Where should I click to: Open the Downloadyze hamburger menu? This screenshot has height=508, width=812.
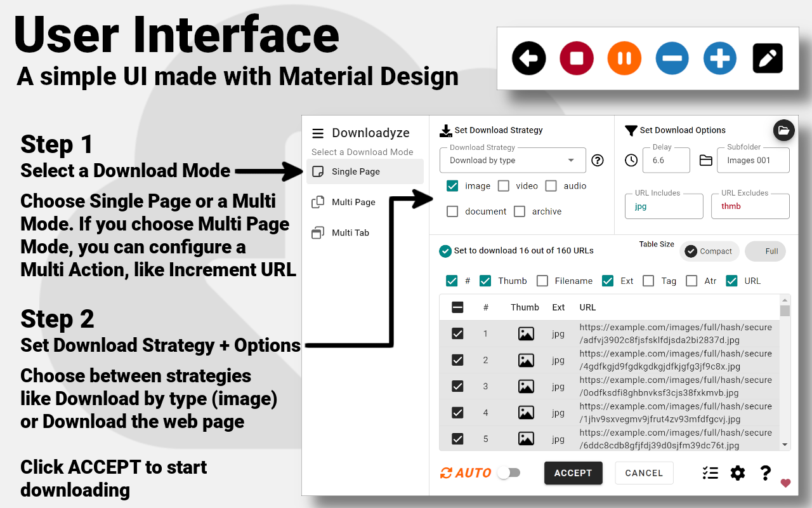(x=318, y=133)
